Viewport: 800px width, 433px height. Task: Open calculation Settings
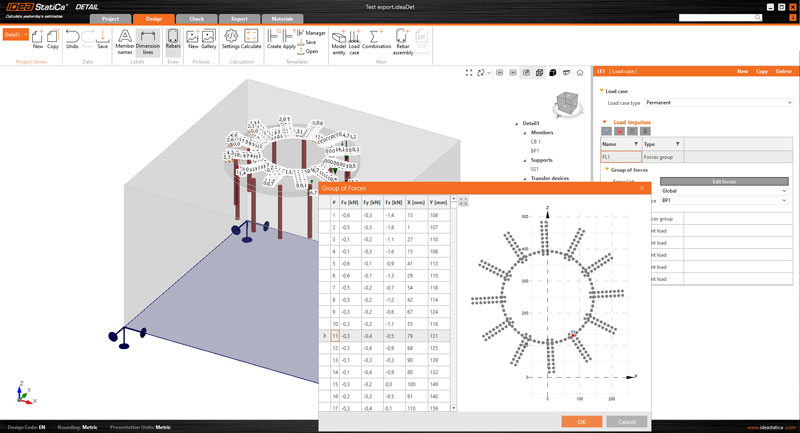coord(231,38)
